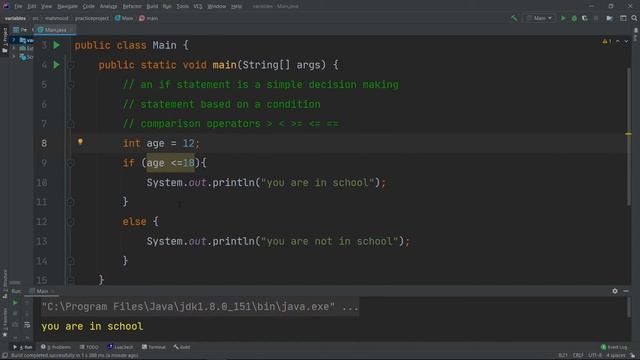Open the Main run configuration dropdown
Screen dimensions: 640x360
tap(540, 18)
